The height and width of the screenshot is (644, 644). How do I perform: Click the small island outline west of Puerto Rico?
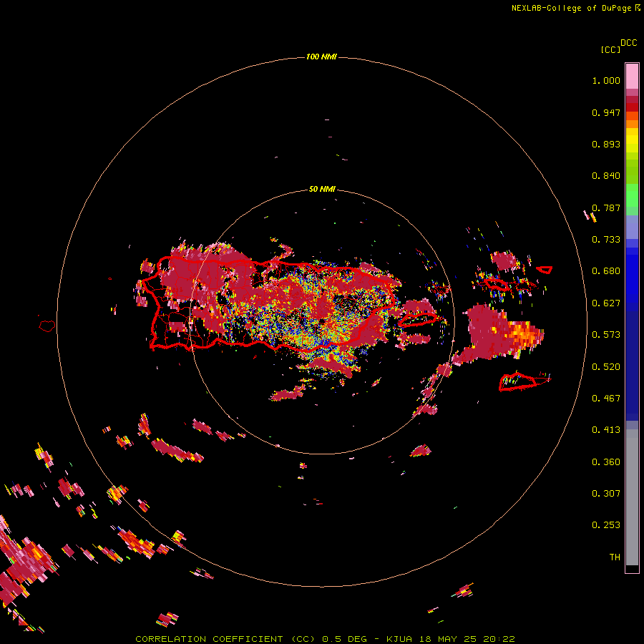pyautogui.click(x=47, y=326)
